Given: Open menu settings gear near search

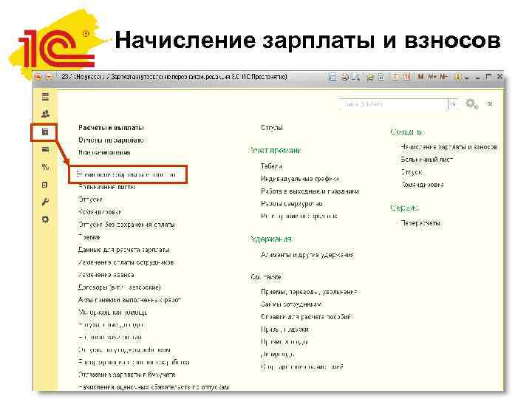Looking at the screenshot, I should (x=471, y=104).
